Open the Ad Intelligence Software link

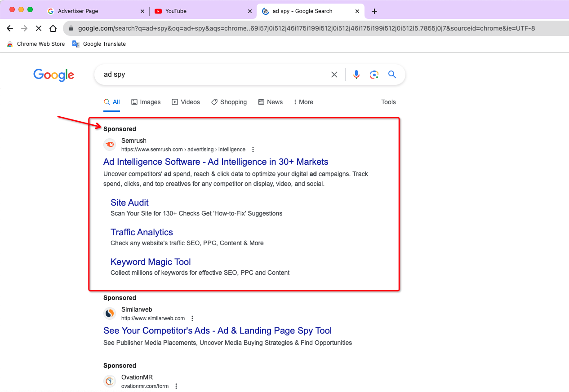(215, 162)
